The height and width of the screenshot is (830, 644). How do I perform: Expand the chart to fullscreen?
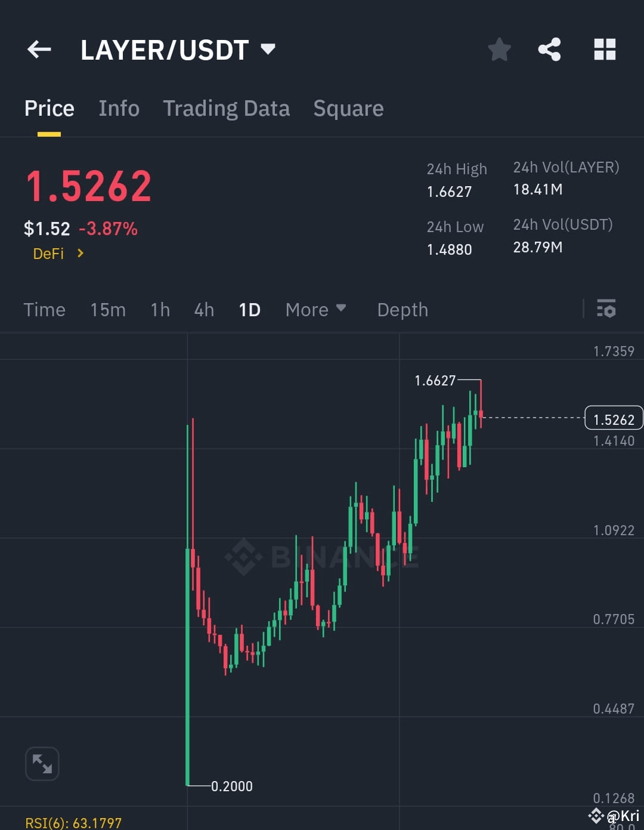[42, 764]
